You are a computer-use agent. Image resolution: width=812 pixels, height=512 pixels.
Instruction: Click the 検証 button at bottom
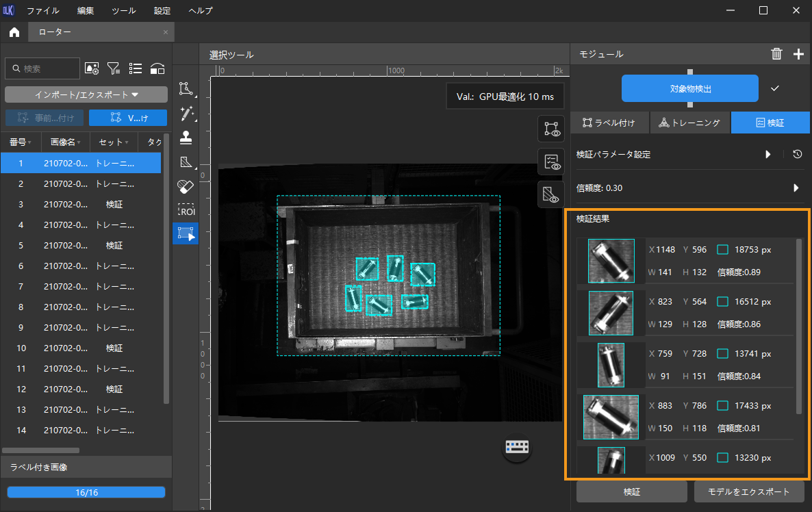point(631,491)
